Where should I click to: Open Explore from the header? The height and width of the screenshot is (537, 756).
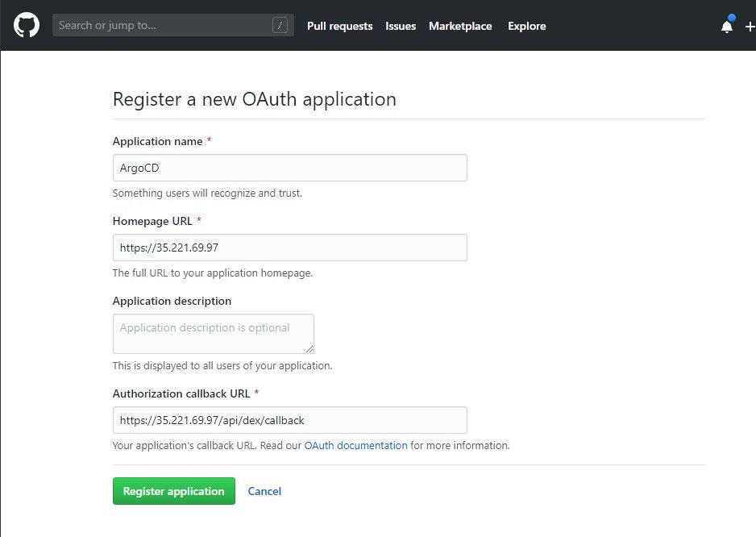526,26
